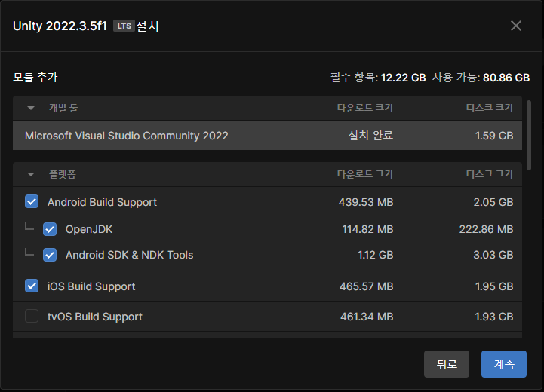Click 114.82 MB OpenJDK download size
This screenshot has height=392, width=544.
point(367,229)
